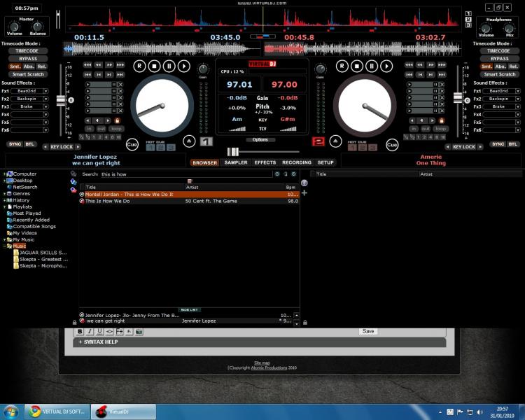Toggle right deck loop lock icon

pyautogui.click(x=442, y=120)
